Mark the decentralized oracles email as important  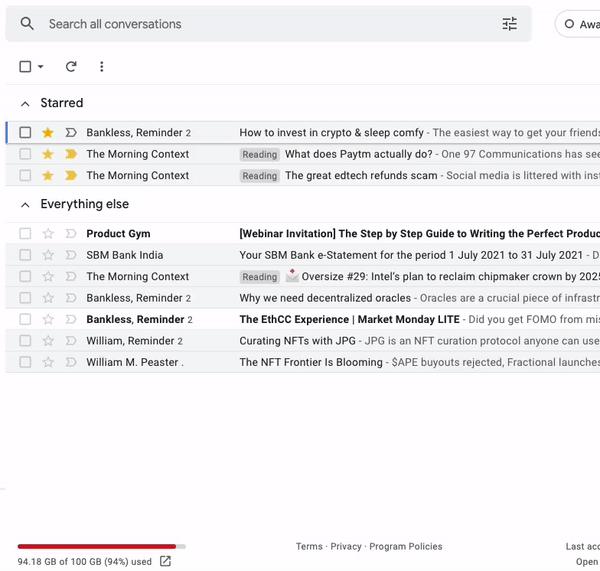pos(71,298)
